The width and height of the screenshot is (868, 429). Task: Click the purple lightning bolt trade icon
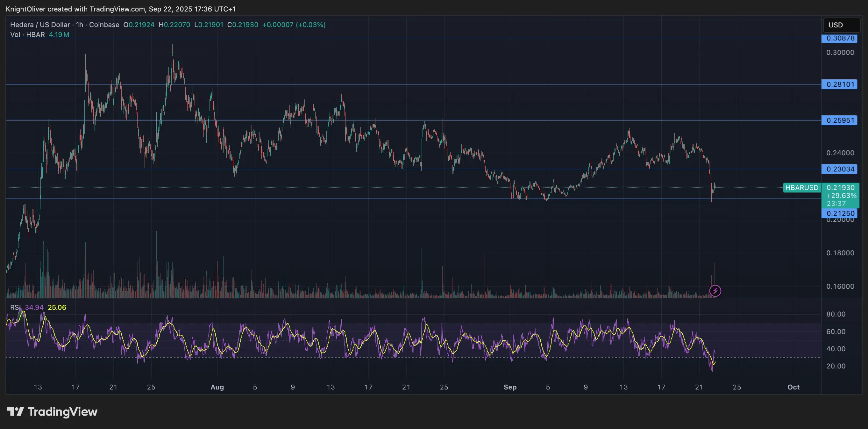pos(715,291)
